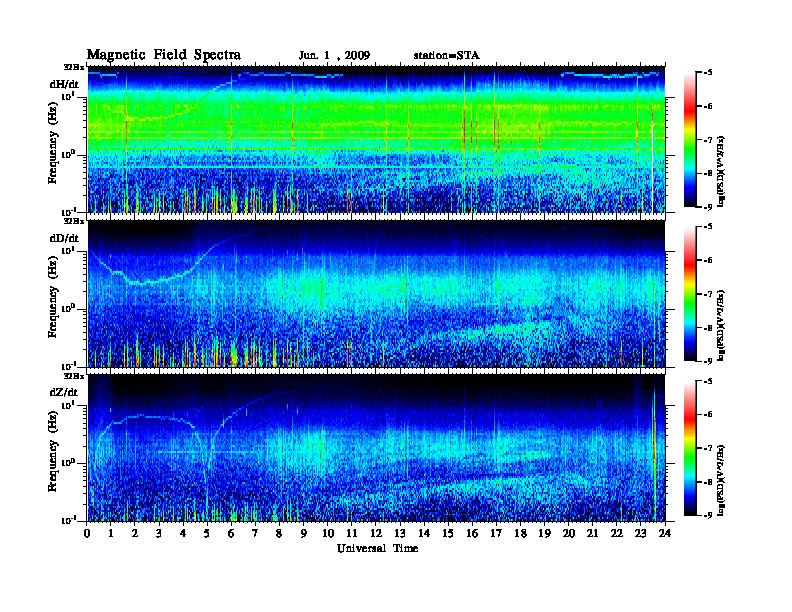
Task: Click the "-9" value on the dZ/dt color scale
Action: coord(708,515)
